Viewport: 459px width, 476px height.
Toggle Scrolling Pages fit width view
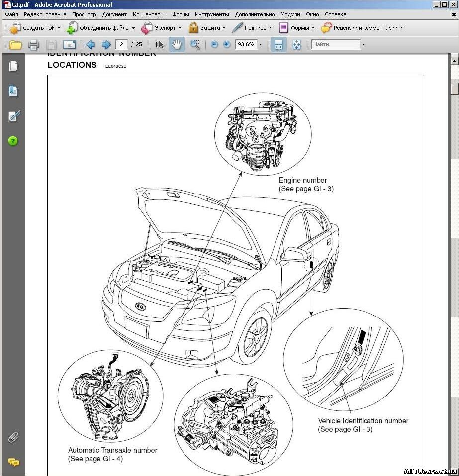[x=278, y=45]
